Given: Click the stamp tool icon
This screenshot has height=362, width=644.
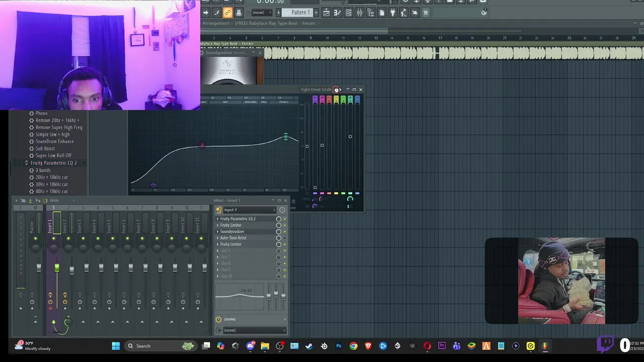Looking at the screenshot, I should pos(238,13).
